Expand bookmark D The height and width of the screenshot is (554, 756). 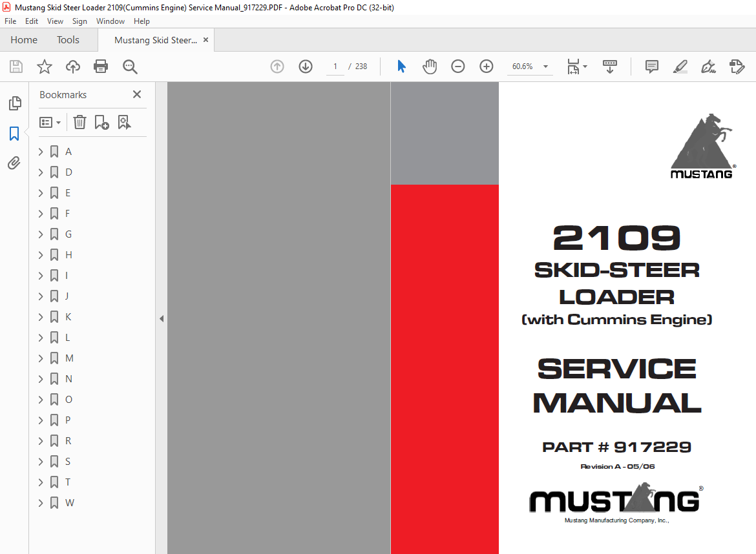[x=41, y=172]
